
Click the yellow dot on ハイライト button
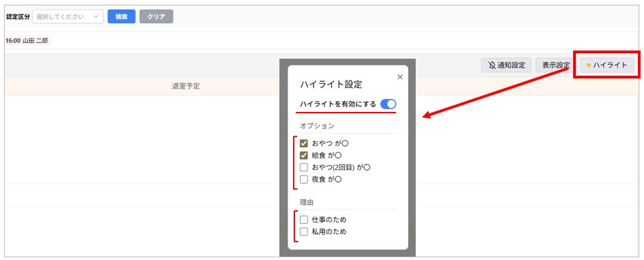tap(589, 66)
